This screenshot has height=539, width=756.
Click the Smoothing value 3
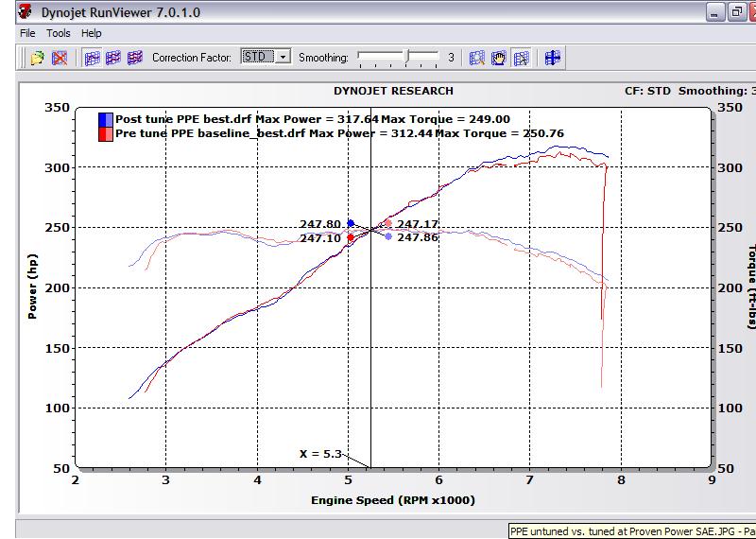pyautogui.click(x=451, y=58)
